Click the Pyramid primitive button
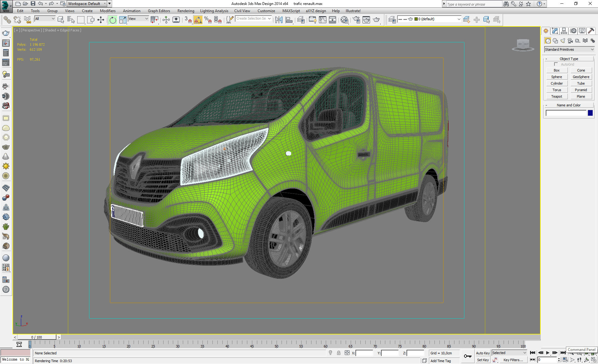This screenshot has height=364, width=598. pyautogui.click(x=581, y=90)
